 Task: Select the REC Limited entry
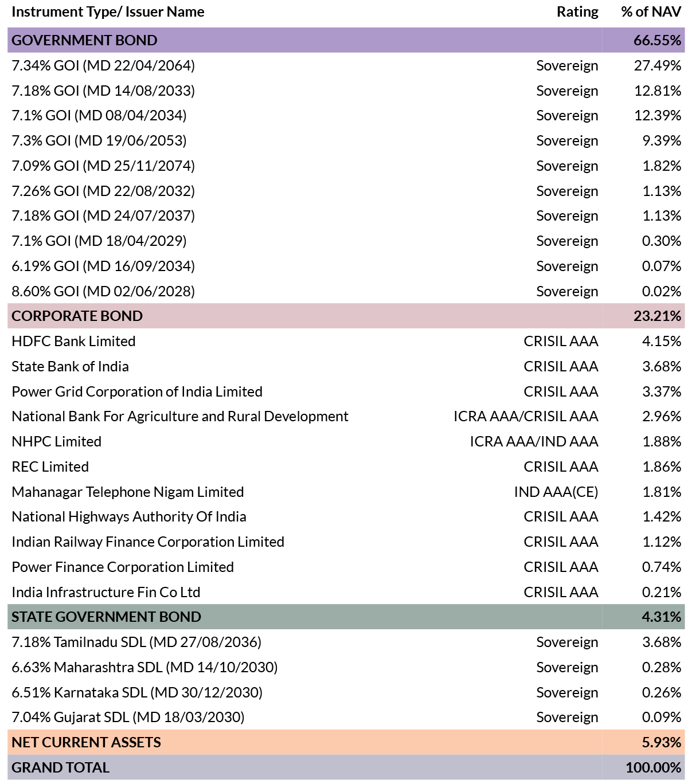50,467
